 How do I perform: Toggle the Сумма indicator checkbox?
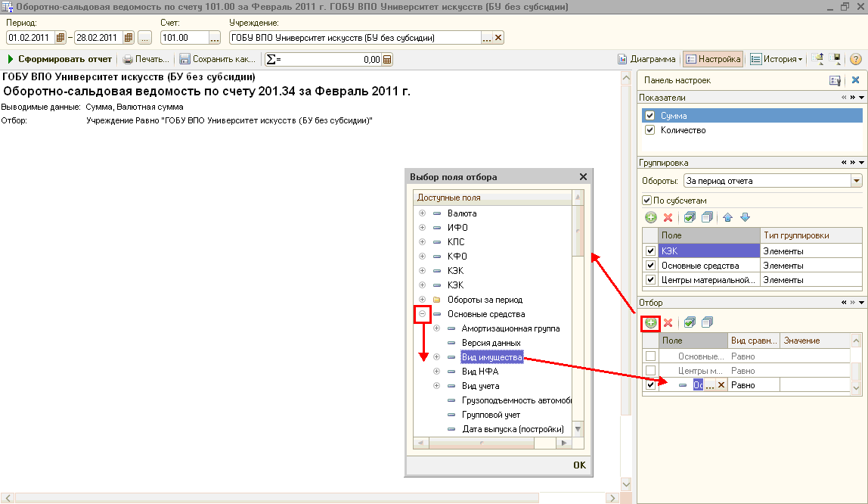point(649,116)
